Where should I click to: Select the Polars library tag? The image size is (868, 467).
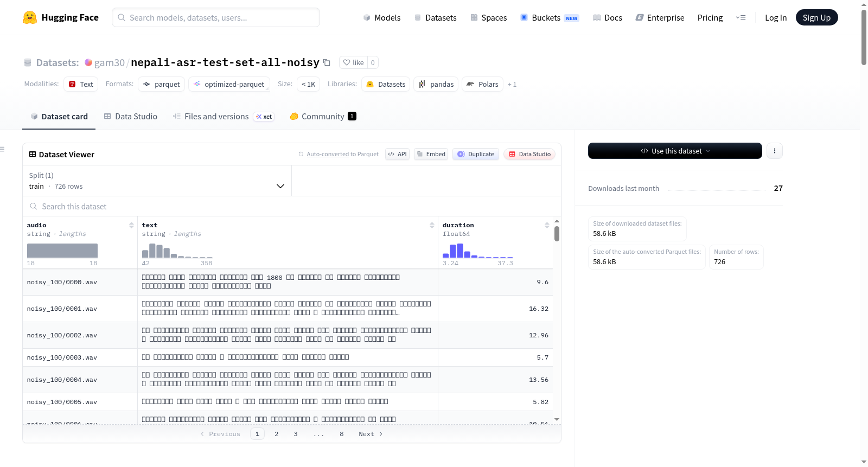[x=482, y=84]
